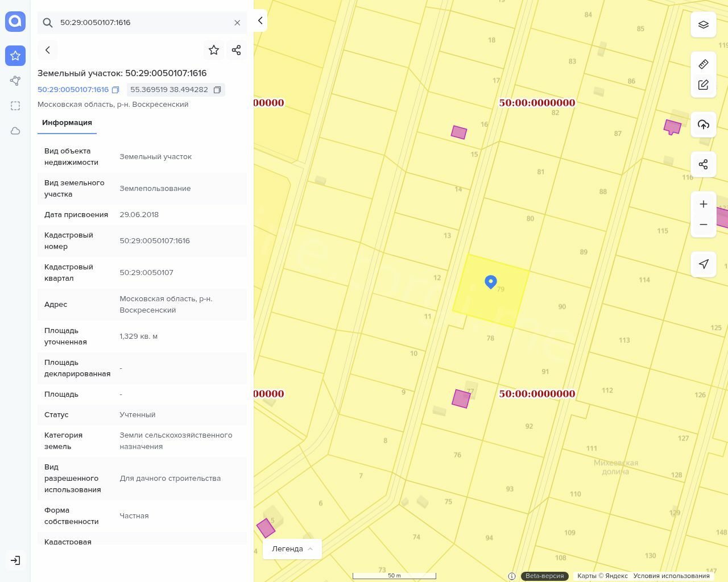Click the login/exit icon in sidebar
Viewport: 728px width, 582px height.
click(15, 560)
